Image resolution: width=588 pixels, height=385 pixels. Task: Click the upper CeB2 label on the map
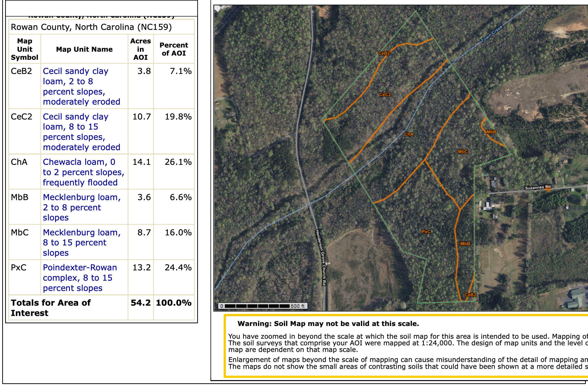coord(384,53)
